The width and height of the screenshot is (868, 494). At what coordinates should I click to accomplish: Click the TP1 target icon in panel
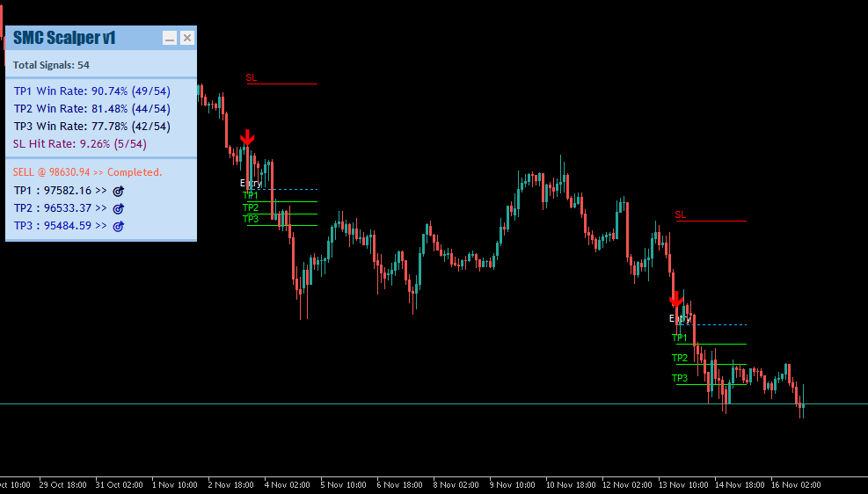119,192
